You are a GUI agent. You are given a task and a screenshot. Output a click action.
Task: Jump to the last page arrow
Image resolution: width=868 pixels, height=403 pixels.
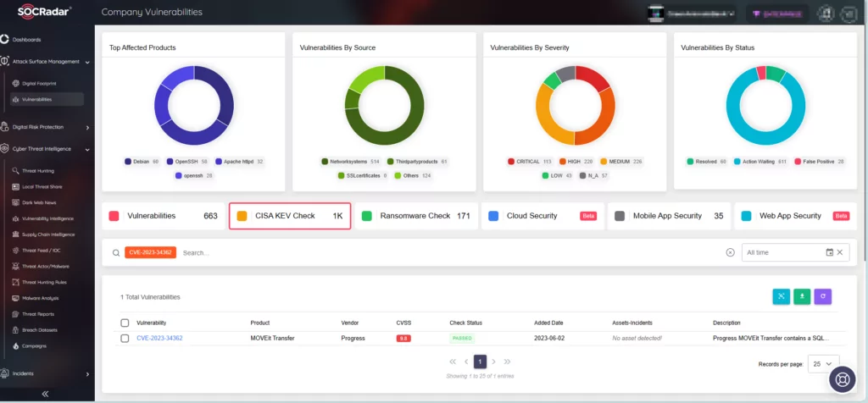tap(507, 362)
